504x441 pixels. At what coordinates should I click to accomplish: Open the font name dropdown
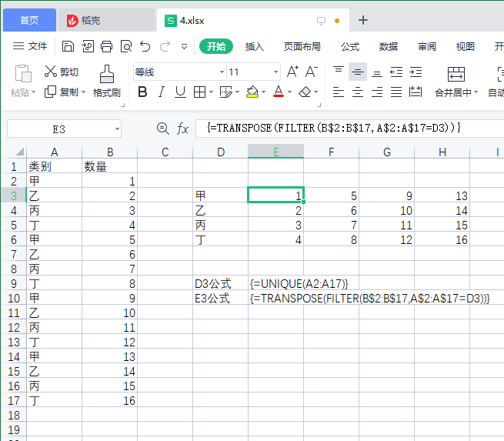coord(222,72)
